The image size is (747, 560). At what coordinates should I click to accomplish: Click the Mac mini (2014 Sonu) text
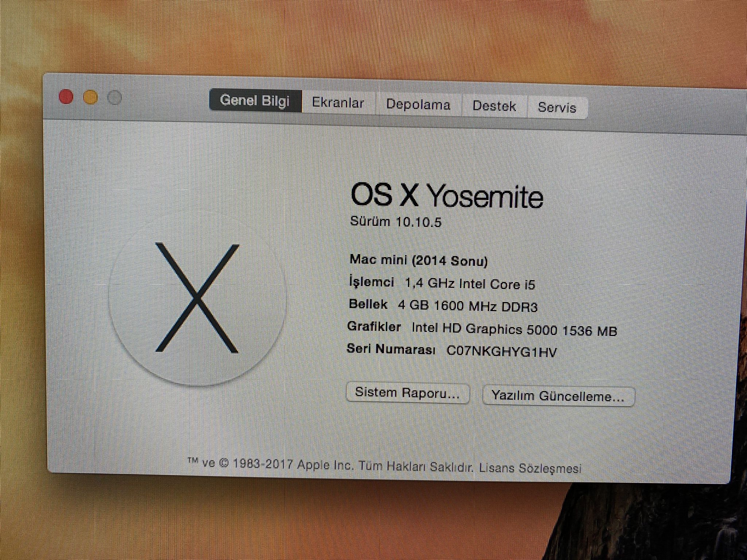[419, 260]
